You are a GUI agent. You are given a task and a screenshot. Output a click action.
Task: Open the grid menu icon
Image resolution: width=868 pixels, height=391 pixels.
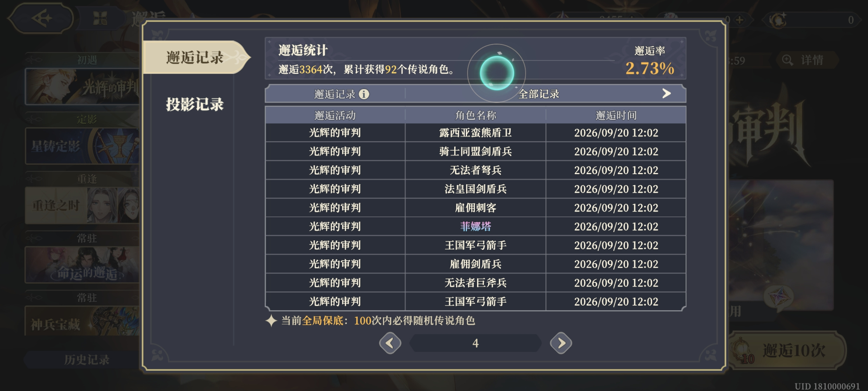point(100,18)
